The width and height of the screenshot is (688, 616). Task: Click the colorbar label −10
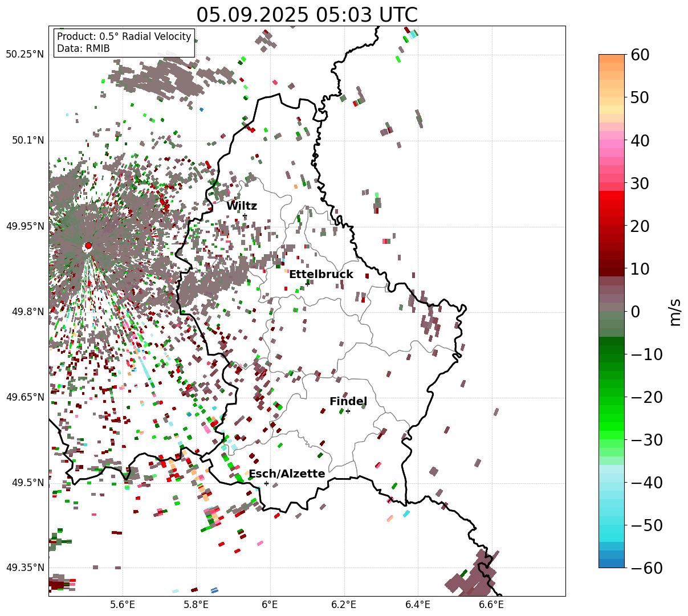pos(646,354)
